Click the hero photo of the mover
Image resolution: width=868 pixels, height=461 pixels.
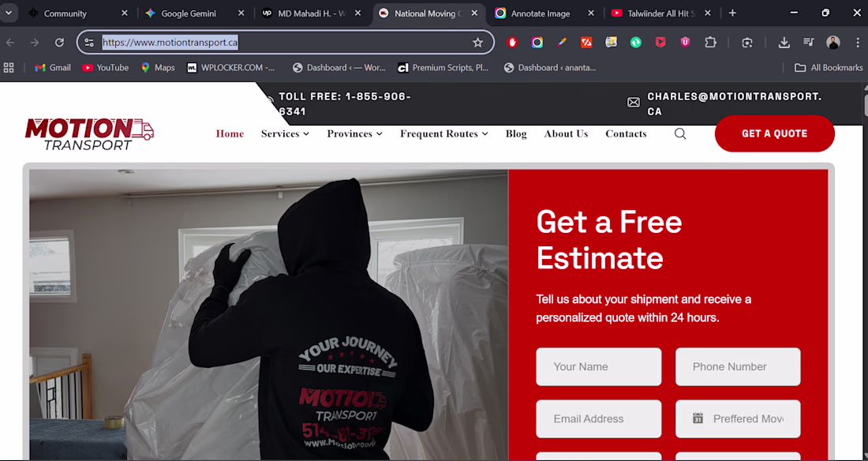coord(268,315)
